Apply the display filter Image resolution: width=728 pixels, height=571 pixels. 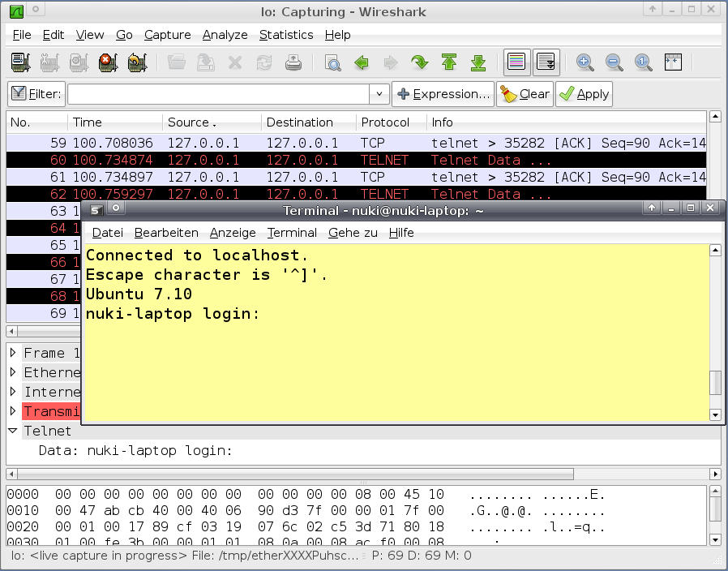tap(584, 94)
